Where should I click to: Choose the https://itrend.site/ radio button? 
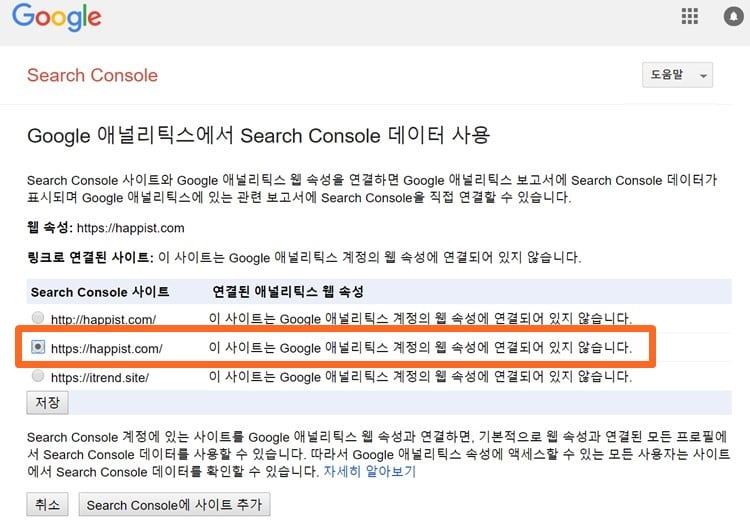click(x=38, y=377)
